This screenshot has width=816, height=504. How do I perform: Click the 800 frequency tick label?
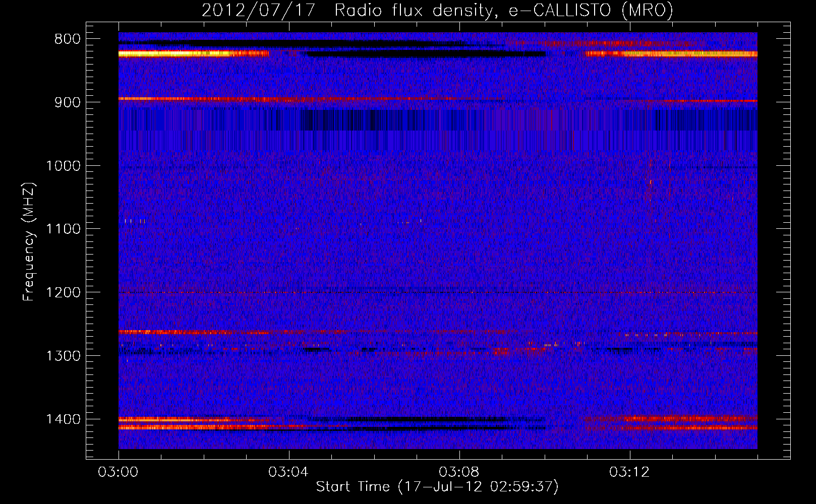tap(68, 39)
